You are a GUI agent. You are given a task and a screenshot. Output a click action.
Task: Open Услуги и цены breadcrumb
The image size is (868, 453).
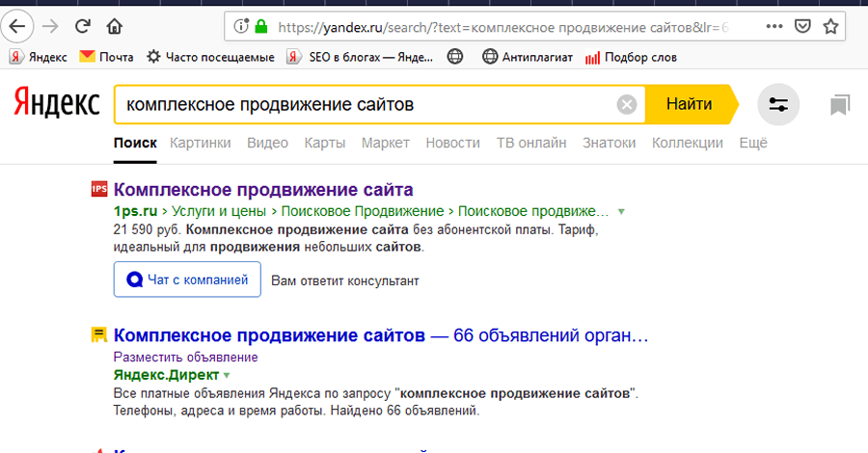(x=219, y=211)
